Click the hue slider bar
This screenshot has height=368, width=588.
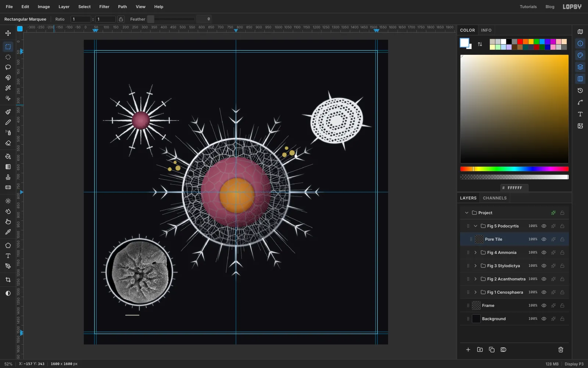[x=514, y=169]
